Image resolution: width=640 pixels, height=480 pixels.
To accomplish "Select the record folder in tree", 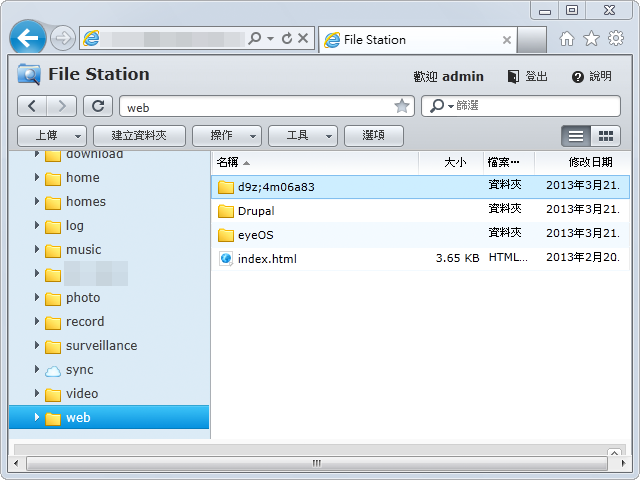I will point(85,322).
